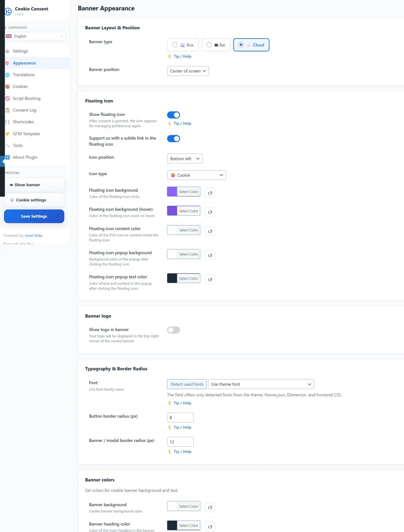Click the Cookies cookie icon in sidebar
404x532 pixels.
tap(7, 87)
